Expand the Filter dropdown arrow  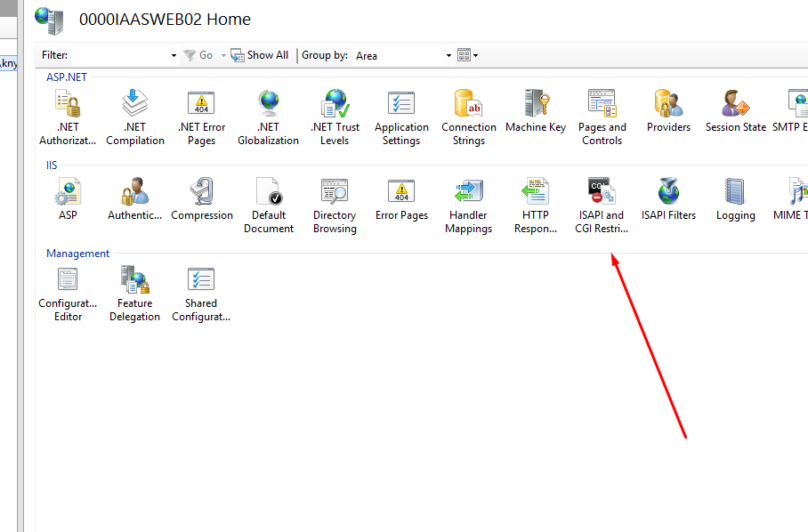[x=174, y=55]
